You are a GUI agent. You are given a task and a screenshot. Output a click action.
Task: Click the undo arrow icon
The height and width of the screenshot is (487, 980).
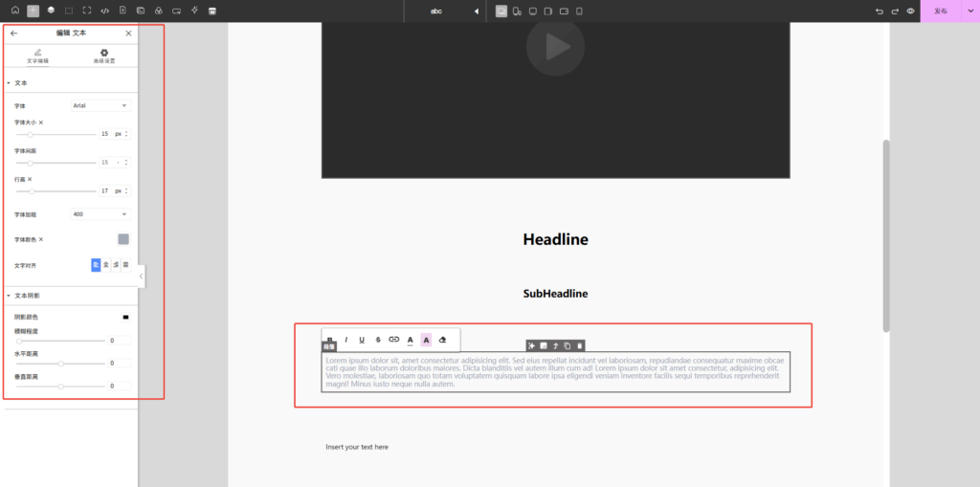[x=880, y=11]
